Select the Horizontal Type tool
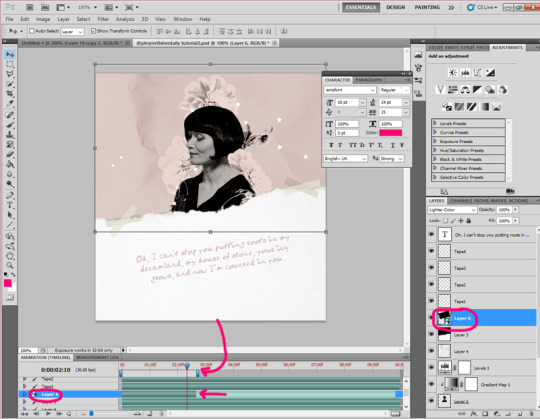Viewport: 540px width, 419px height. (10, 205)
